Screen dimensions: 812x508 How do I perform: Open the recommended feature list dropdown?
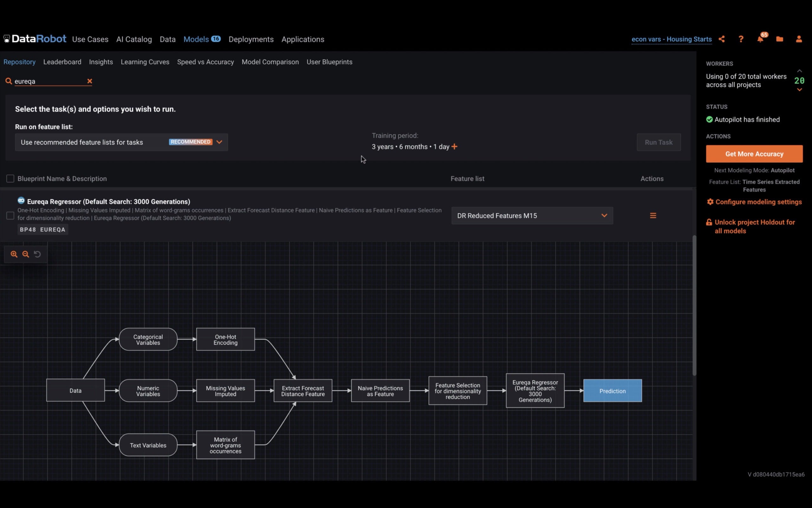[x=121, y=142]
